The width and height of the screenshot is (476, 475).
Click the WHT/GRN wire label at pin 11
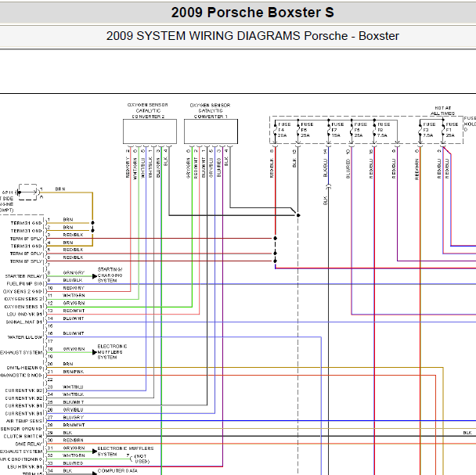pos(74,295)
